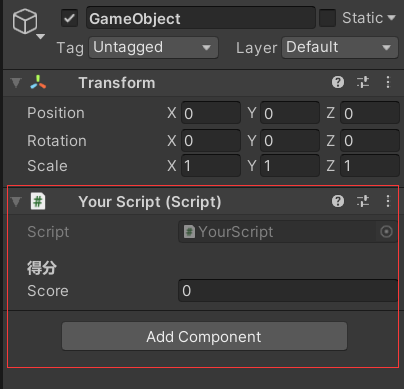Image resolution: width=404 pixels, height=389 pixels.
Task: Open the Static dropdown arrow
Action: 392,18
